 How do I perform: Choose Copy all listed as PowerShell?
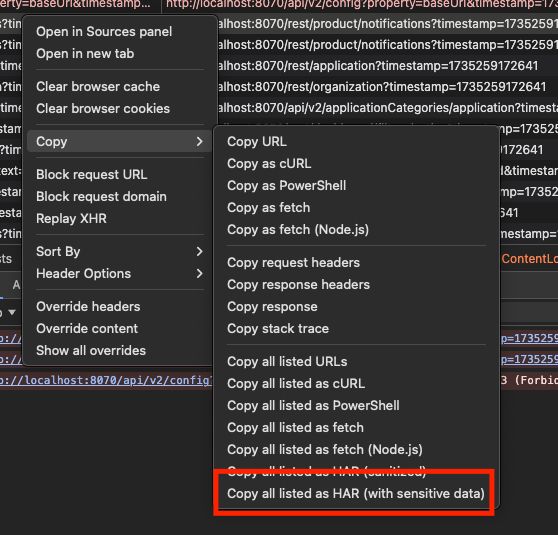313,406
